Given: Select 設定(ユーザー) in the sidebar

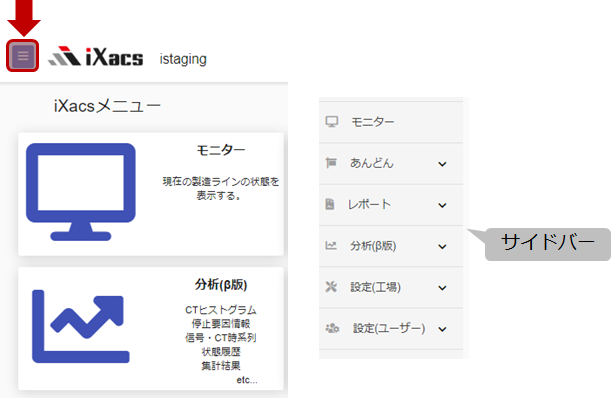Looking at the screenshot, I should (391, 329).
